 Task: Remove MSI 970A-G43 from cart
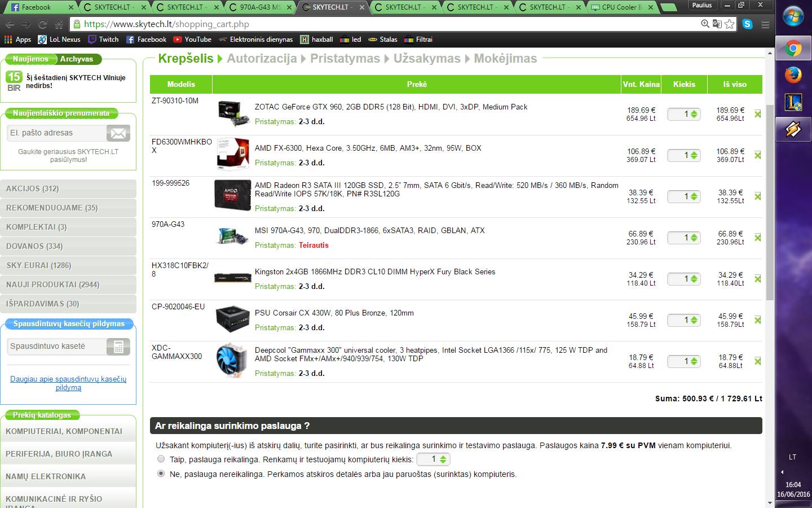[758, 238]
